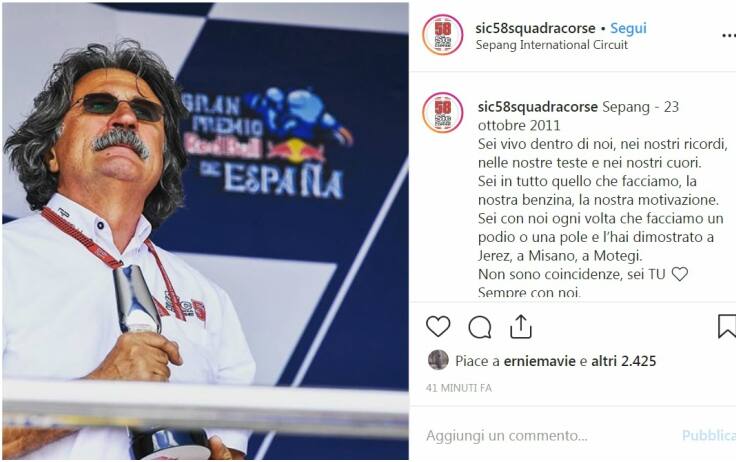Open the small liker avatar next to Piace a
Screen dimensions: 738x462
(x=438, y=360)
